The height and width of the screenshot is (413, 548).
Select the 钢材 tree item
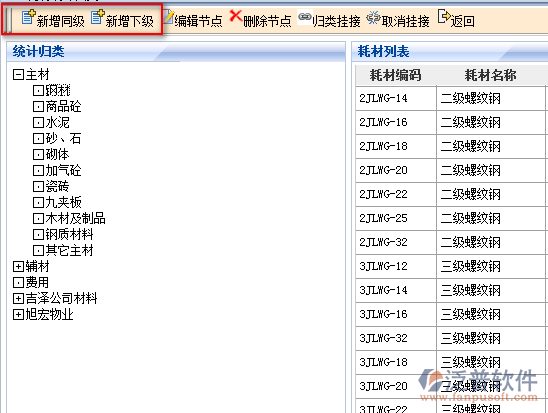(58, 90)
